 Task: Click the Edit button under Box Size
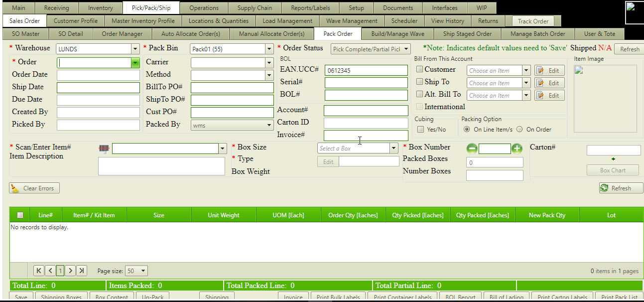pos(328,161)
